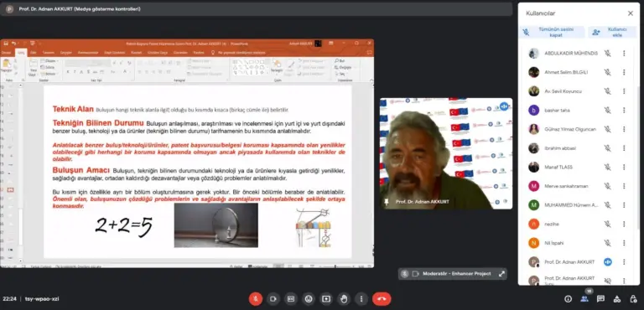Viewport: 644px width, 310px height.
Task: Unmute your microphone in the call bar
Action: [x=256, y=299]
